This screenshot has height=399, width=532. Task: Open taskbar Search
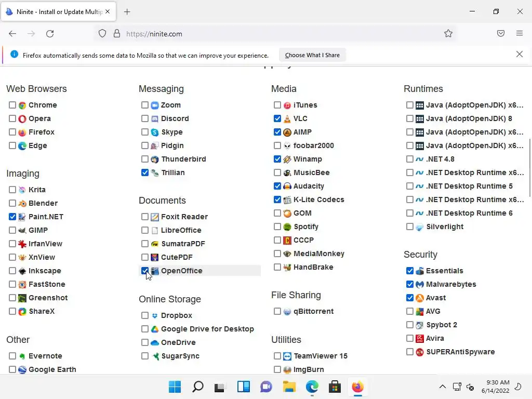(x=198, y=387)
